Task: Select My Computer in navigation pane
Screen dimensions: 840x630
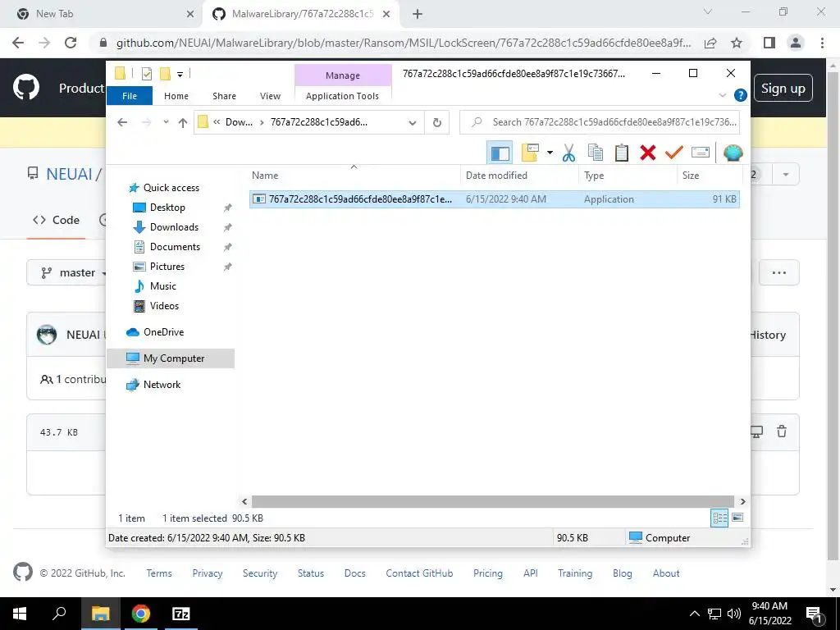Action: [x=171, y=358]
